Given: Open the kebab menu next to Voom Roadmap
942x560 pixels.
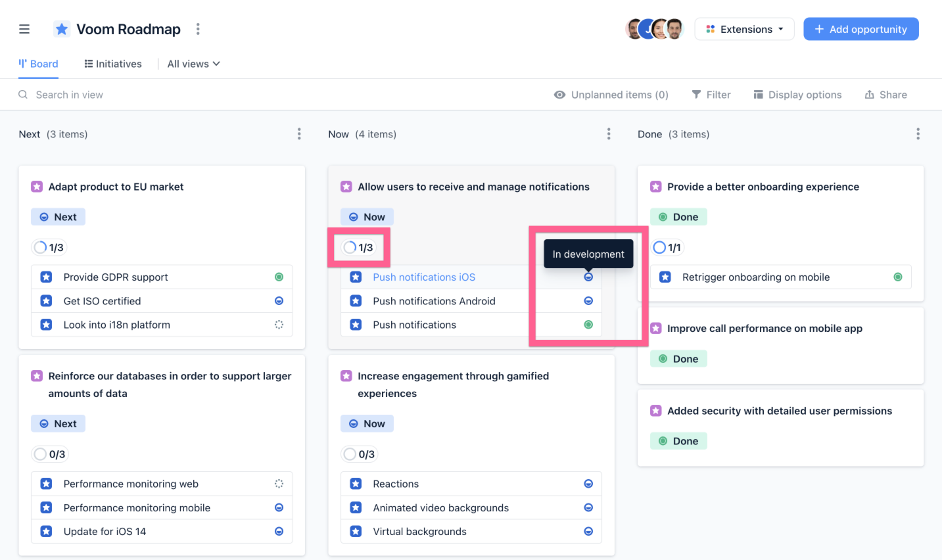Looking at the screenshot, I should tap(198, 29).
